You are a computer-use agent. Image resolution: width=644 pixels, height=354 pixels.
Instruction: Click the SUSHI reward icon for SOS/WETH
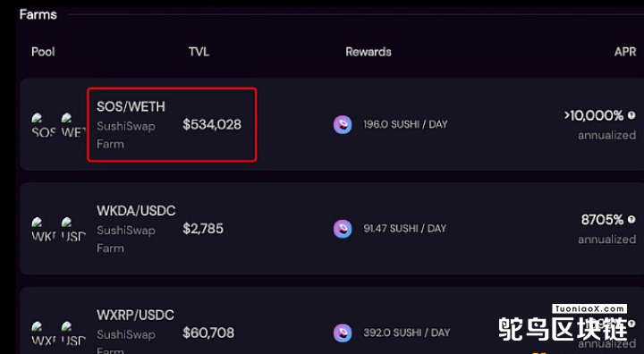[343, 125]
